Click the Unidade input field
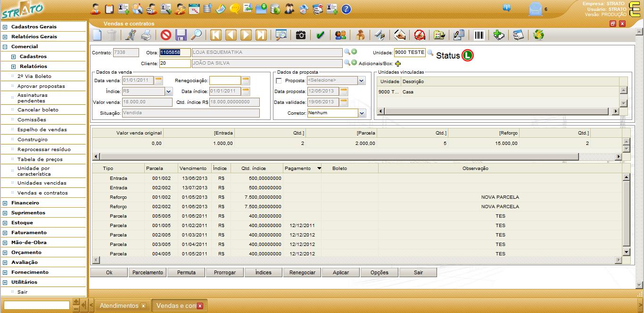Viewport: 644px width, 313px height. tap(410, 52)
